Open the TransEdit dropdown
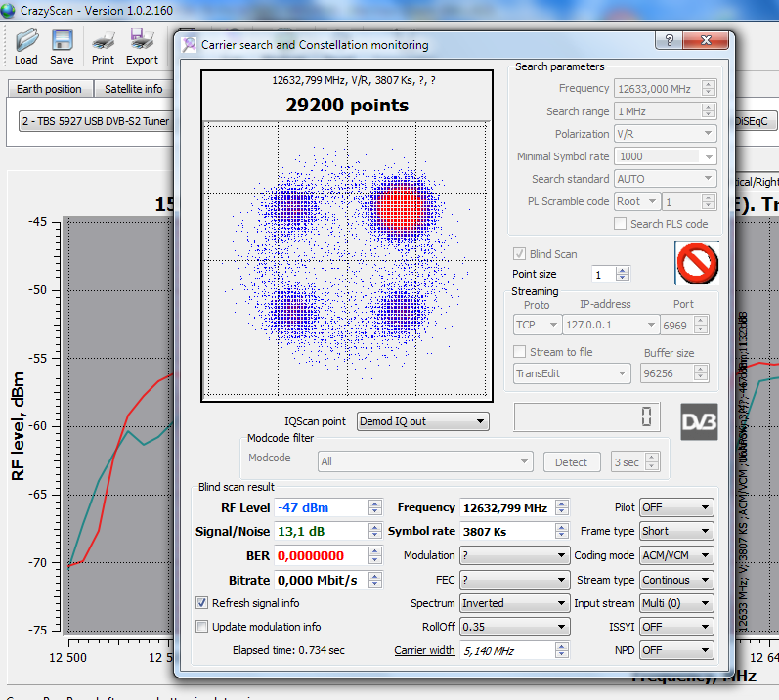 572,373
